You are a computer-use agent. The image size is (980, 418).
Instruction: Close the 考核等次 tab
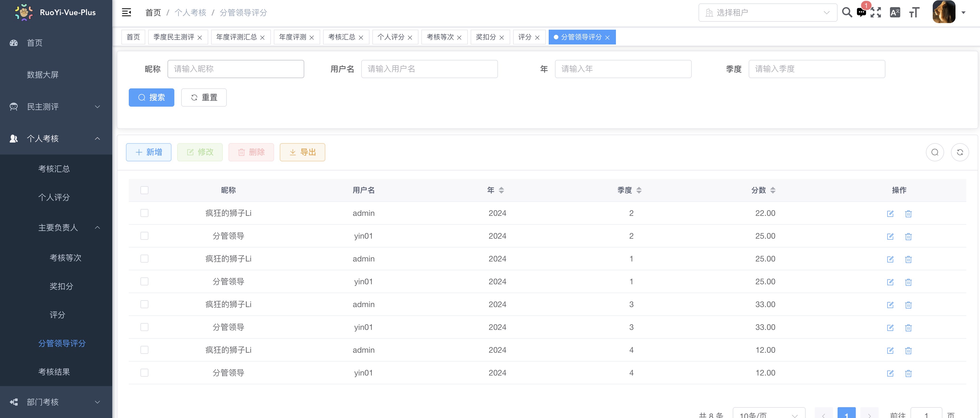click(459, 37)
